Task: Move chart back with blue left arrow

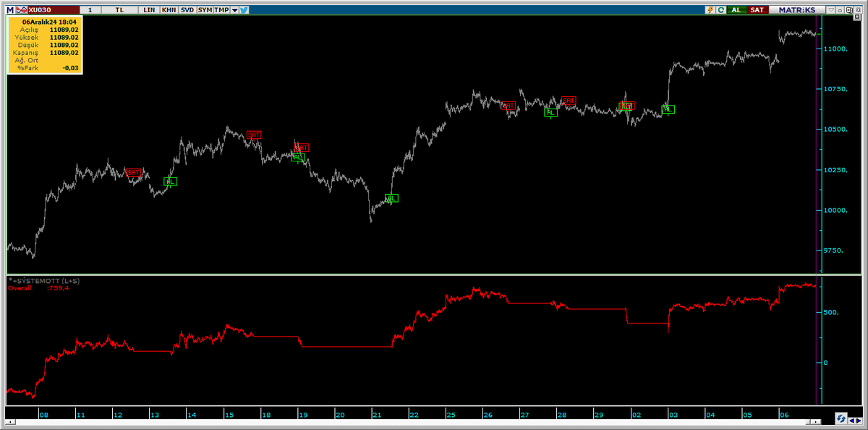Action: (851, 421)
